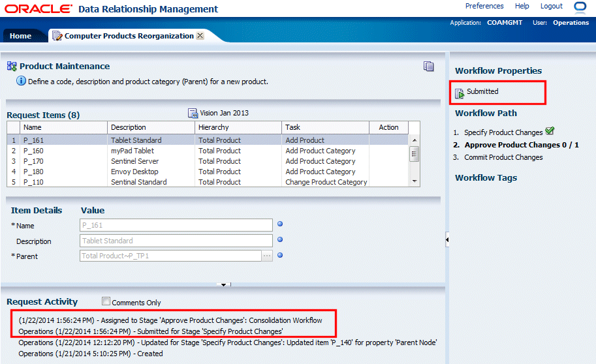Screen dimensions: 596x364
Task: Select the Computer Products Reorganization tab
Action: 129,36
